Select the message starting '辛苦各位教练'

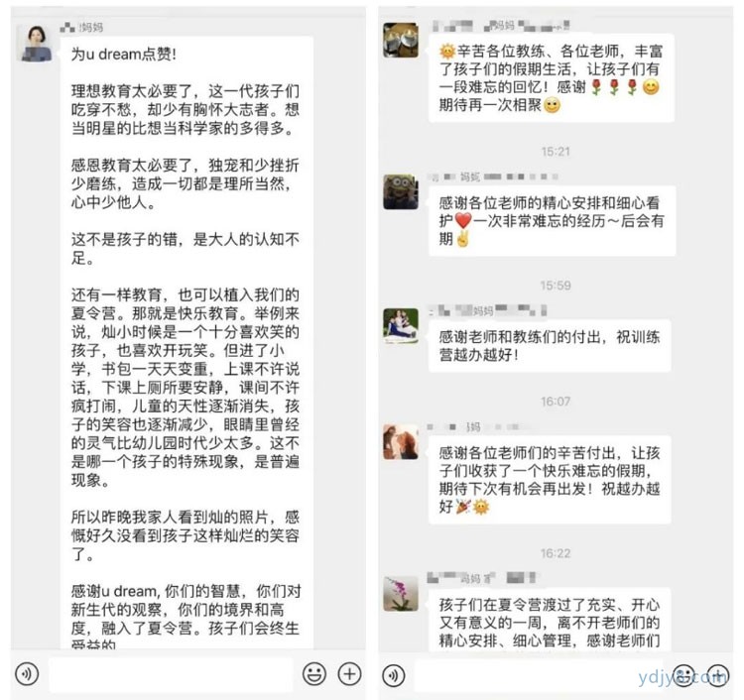click(552, 78)
